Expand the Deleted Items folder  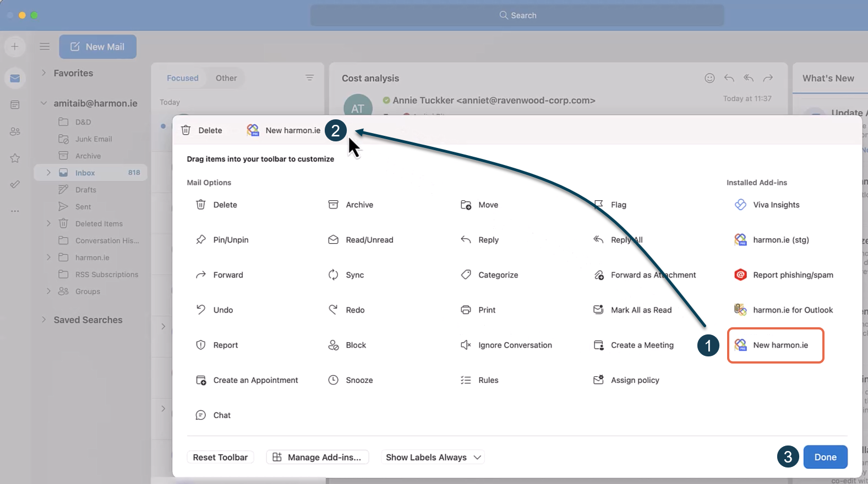click(x=48, y=223)
